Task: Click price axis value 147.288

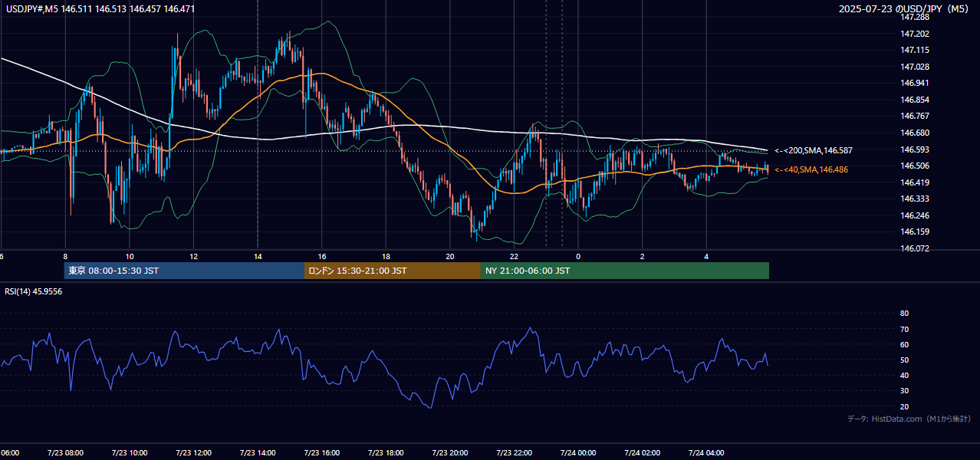Action: click(915, 17)
